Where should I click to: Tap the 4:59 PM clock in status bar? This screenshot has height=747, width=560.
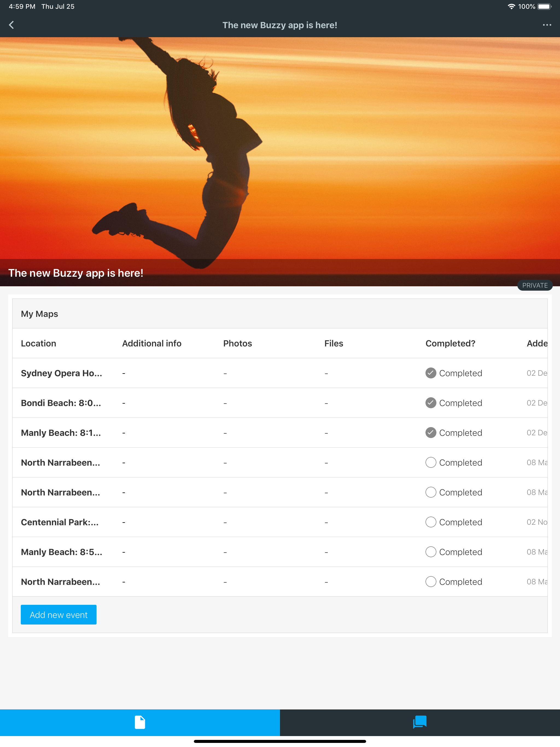(22, 6)
